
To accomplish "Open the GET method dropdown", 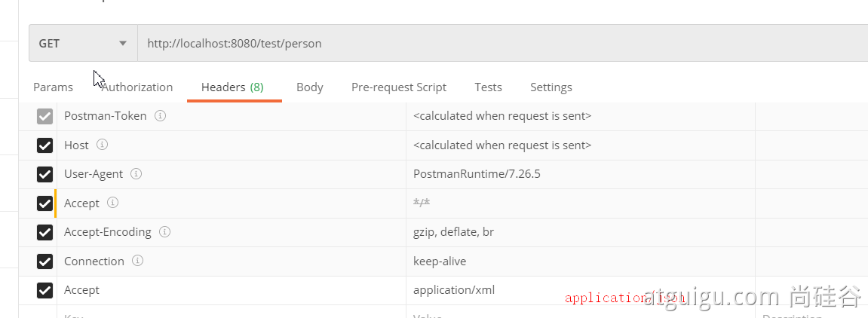I will click(83, 44).
